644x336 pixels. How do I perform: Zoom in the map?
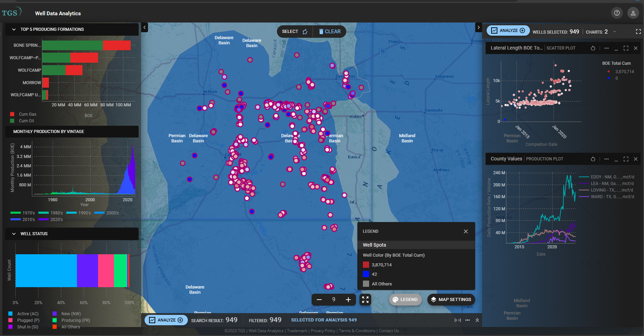click(348, 300)
